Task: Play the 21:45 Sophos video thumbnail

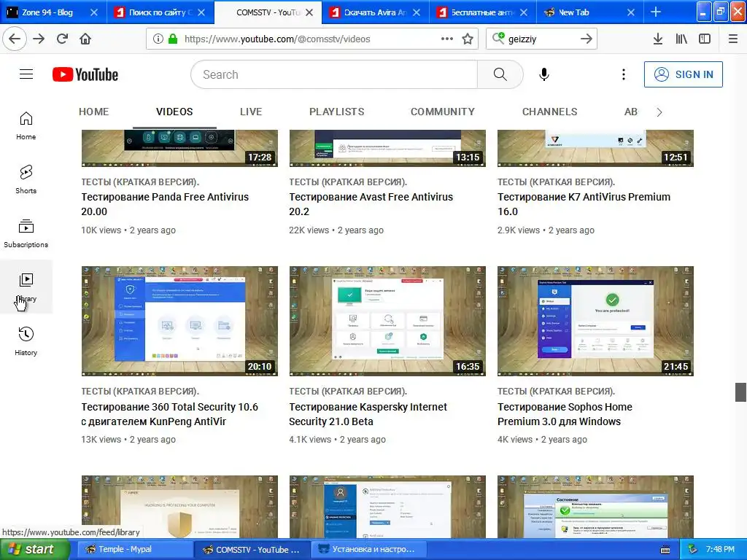Action: coord(595,321)
